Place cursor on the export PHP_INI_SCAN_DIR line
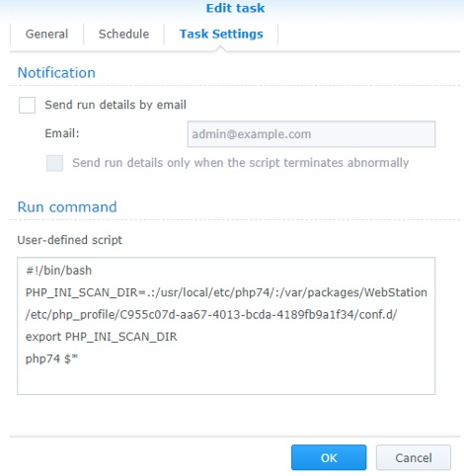 click(x=102, y=337)
